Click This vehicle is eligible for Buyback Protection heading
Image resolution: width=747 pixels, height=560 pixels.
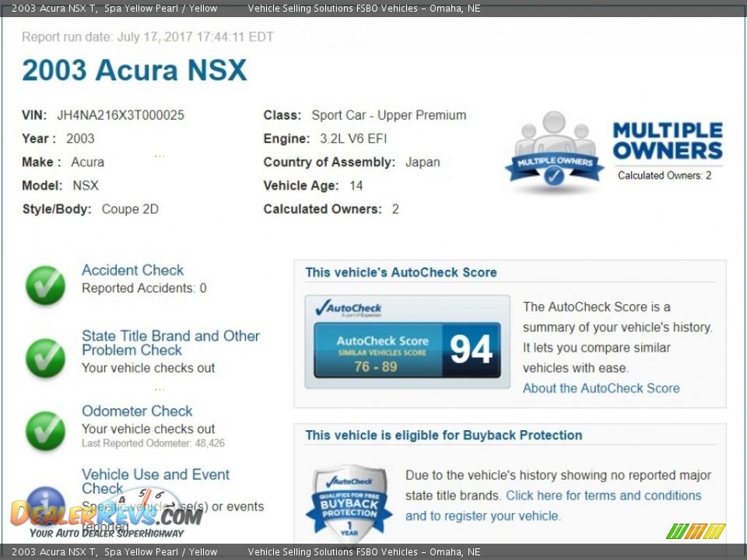444,436
